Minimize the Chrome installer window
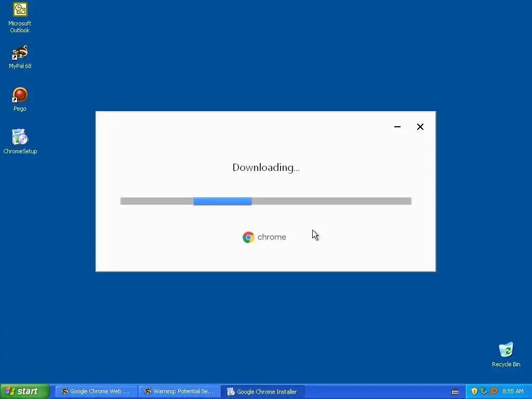Image resolution: width=532 pixels, height=399 pixels. click(397, 127)
